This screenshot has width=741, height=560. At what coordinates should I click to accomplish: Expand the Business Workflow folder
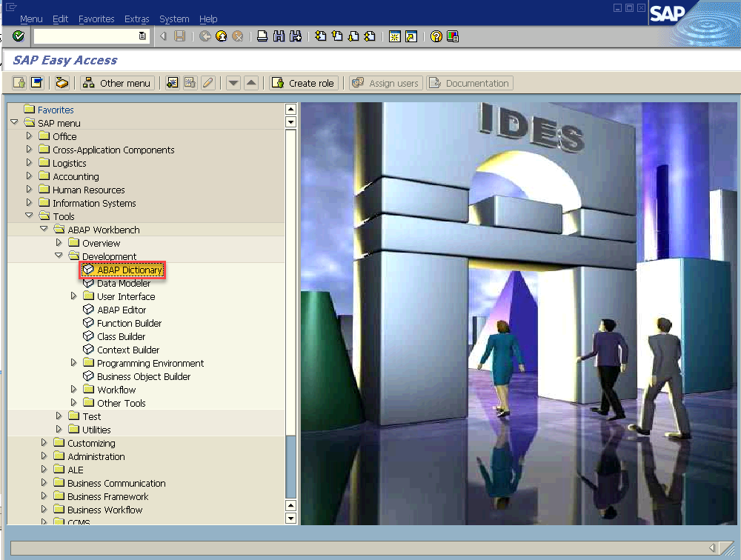(44, 509)
